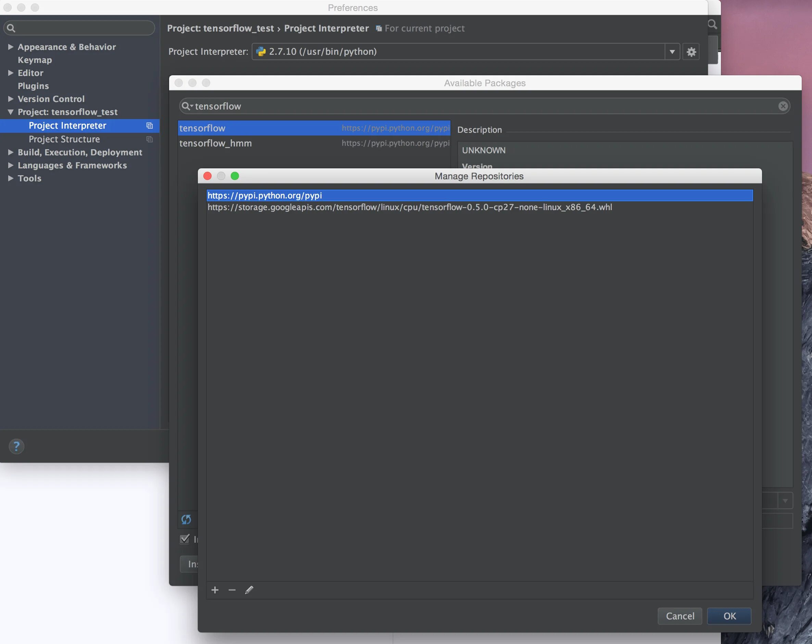This screenshot has width=812, height=644.
Task: Collapse the Project: tensorflow_test node
Action: pos(11,112)
